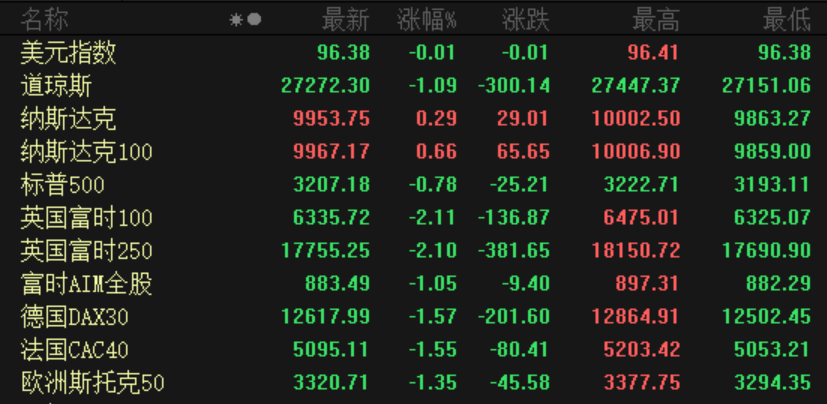
Task: Click change value -25.21 for 标普500
Action: point(520,185)
